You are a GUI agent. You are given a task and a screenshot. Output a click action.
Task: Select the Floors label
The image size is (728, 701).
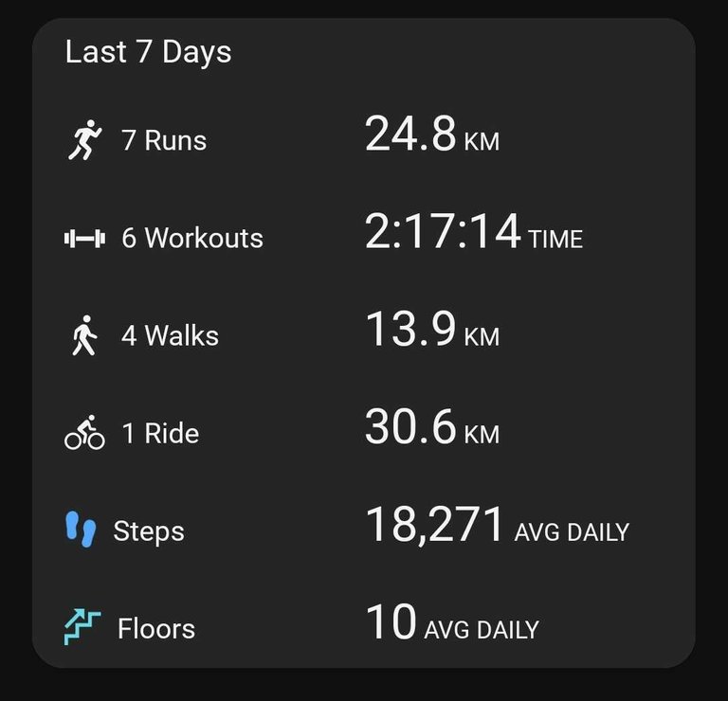(x=156, y=629)
